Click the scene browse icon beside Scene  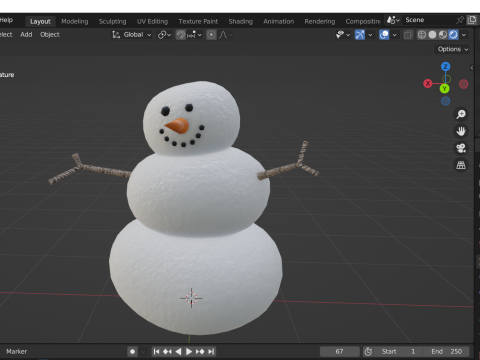(393, 20)
